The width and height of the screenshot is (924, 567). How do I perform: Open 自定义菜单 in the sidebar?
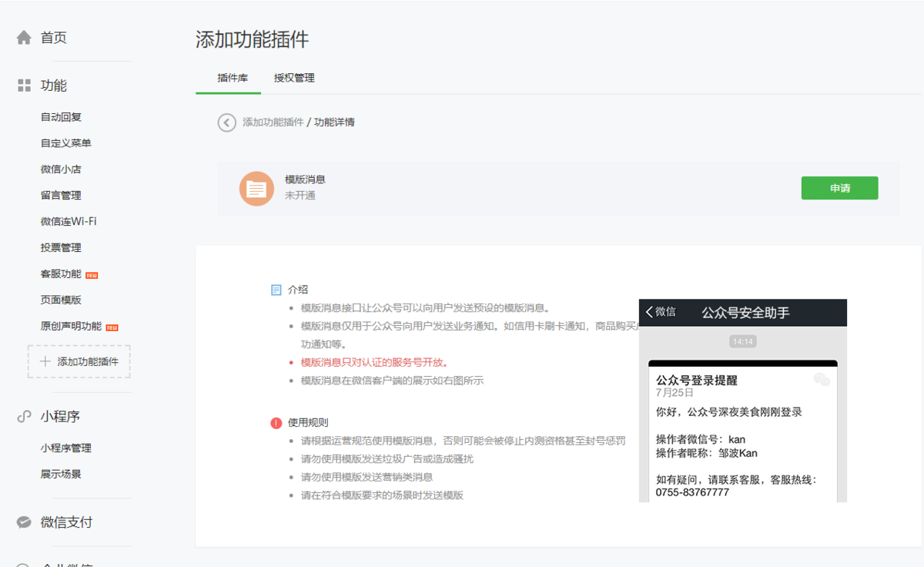click(x=66, y=143)
